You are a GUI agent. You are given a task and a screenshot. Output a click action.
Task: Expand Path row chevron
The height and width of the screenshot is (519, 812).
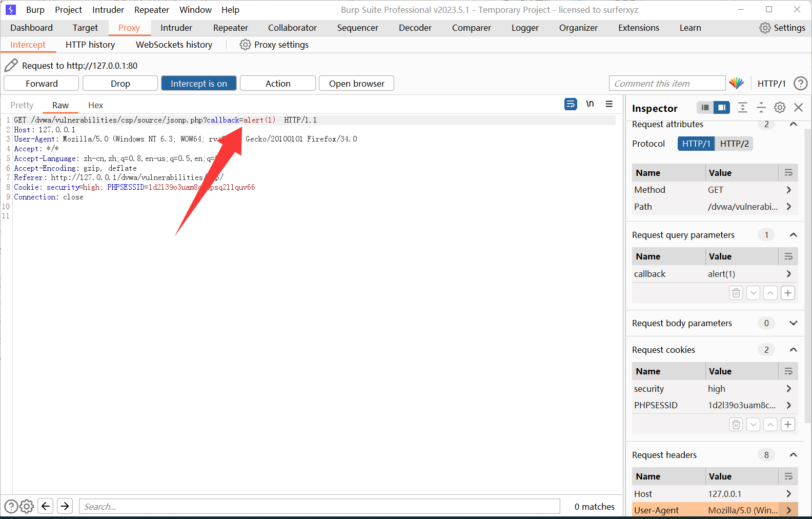click(x=788, y=207)
